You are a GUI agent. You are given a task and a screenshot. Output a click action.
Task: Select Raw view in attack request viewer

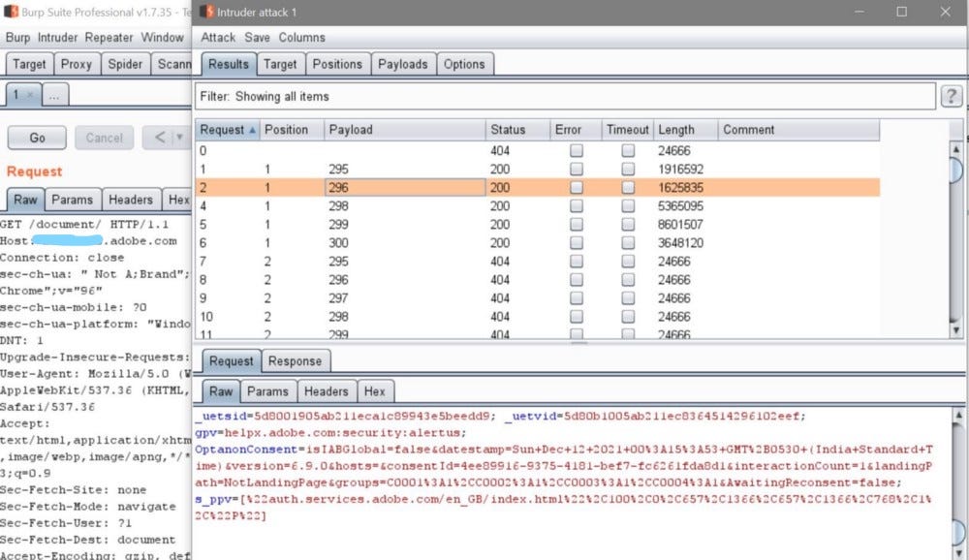coord(221,391)
